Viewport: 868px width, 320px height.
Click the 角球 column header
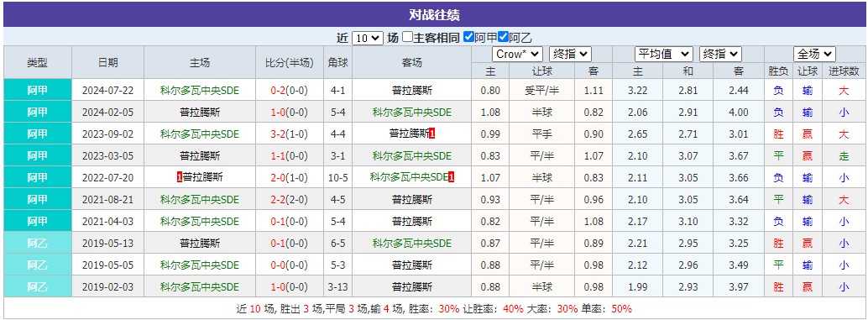(337, 62)
